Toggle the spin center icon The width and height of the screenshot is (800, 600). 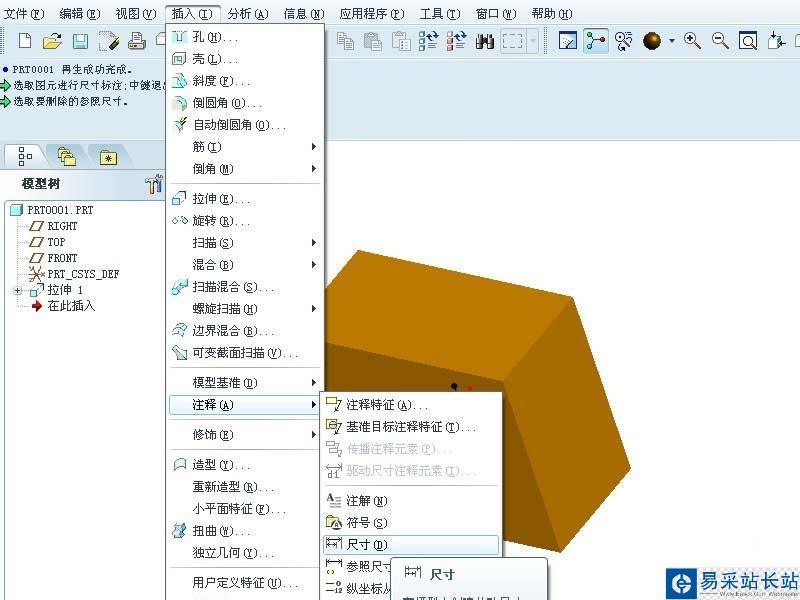[595, 41]
